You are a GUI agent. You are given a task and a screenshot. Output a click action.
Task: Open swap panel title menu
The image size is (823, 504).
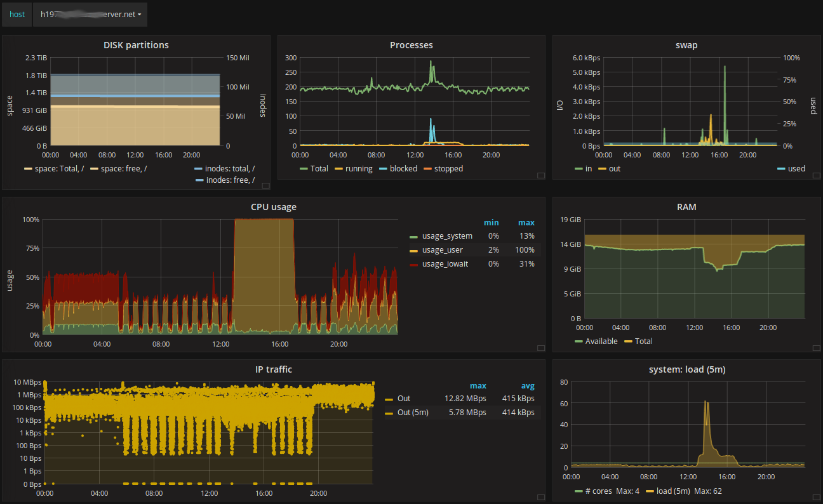click(686, 45)
